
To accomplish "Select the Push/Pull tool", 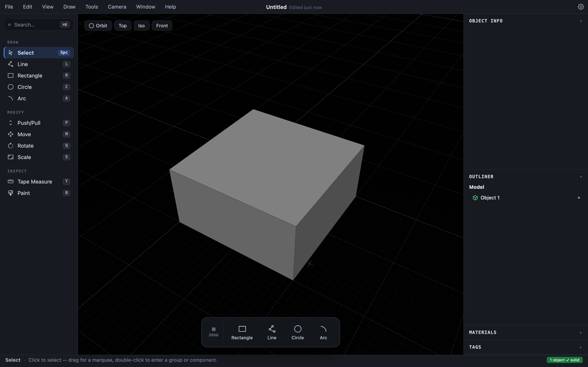I will click(x=39, y=123).
